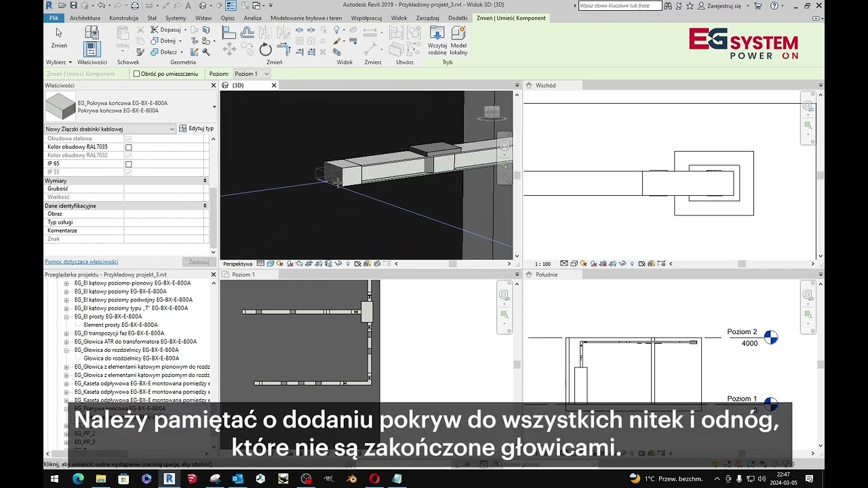Open Microsoft Edge from the taskbar
Image resolution: width=868 pixels, height=488 pixels.
[x=78, y=479]
